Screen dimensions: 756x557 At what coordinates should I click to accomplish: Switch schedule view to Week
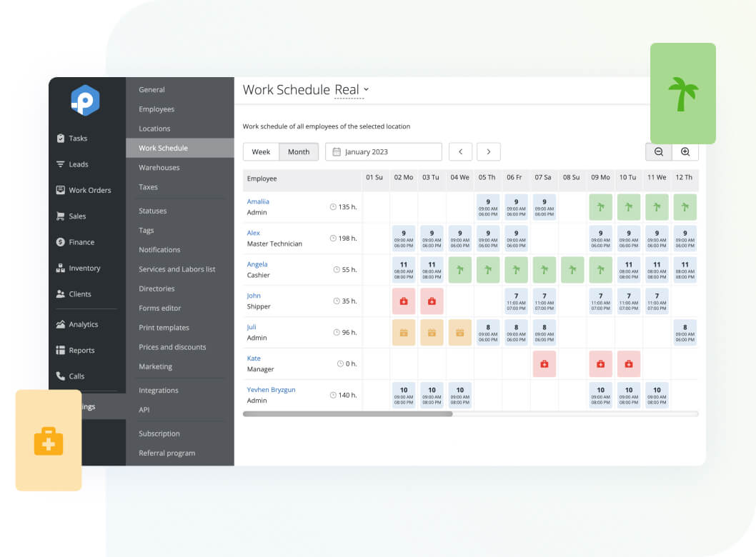(261, 151)
